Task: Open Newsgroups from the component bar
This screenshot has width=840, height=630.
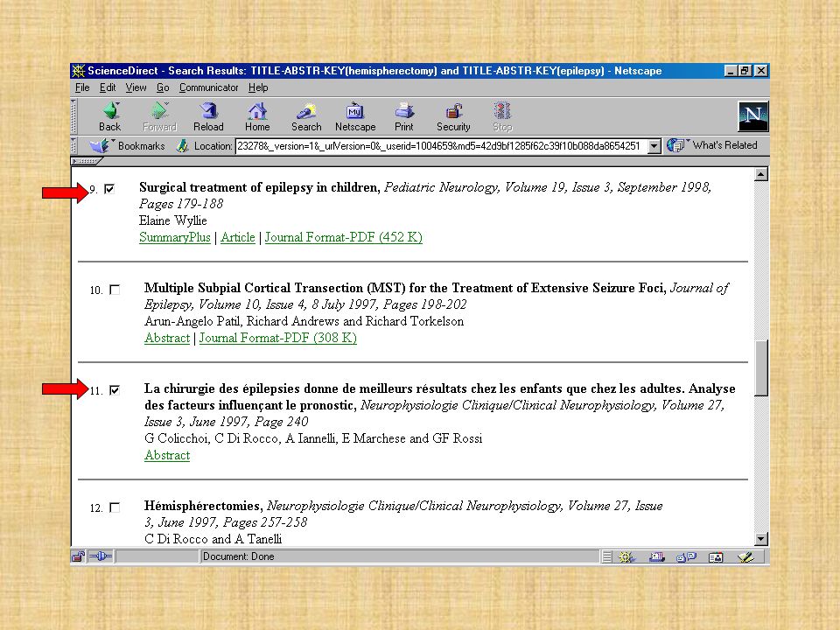Action: [x=686, y=557]
